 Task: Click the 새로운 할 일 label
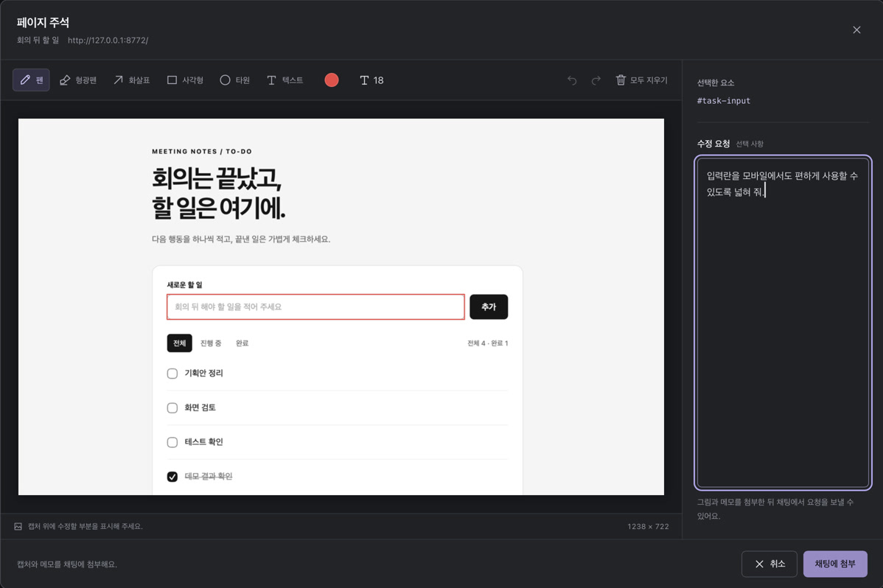click(x=185, y=284)
